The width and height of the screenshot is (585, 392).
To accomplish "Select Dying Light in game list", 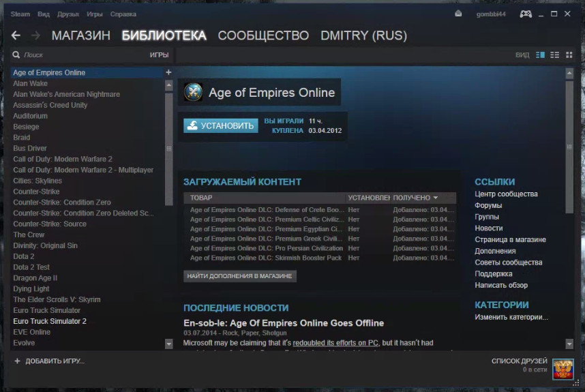I will point(31,289).
